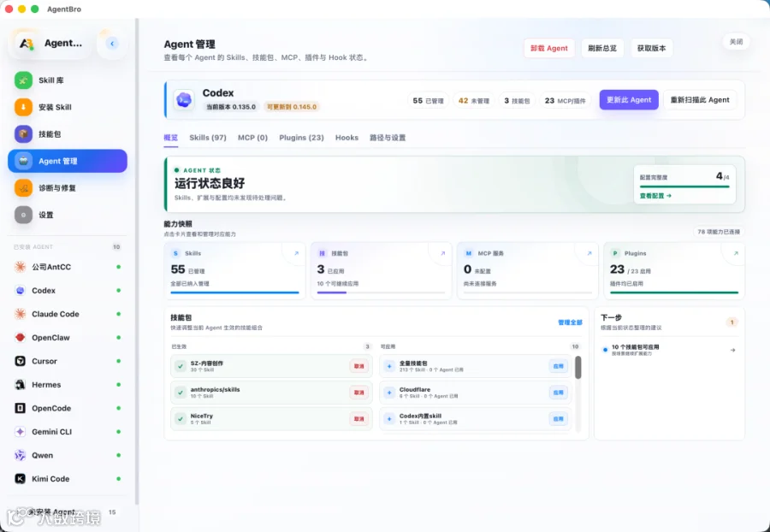The image size is (770, 532).
Task: Choose Kimi Code agent icon
Action: [x=21, y=479]
